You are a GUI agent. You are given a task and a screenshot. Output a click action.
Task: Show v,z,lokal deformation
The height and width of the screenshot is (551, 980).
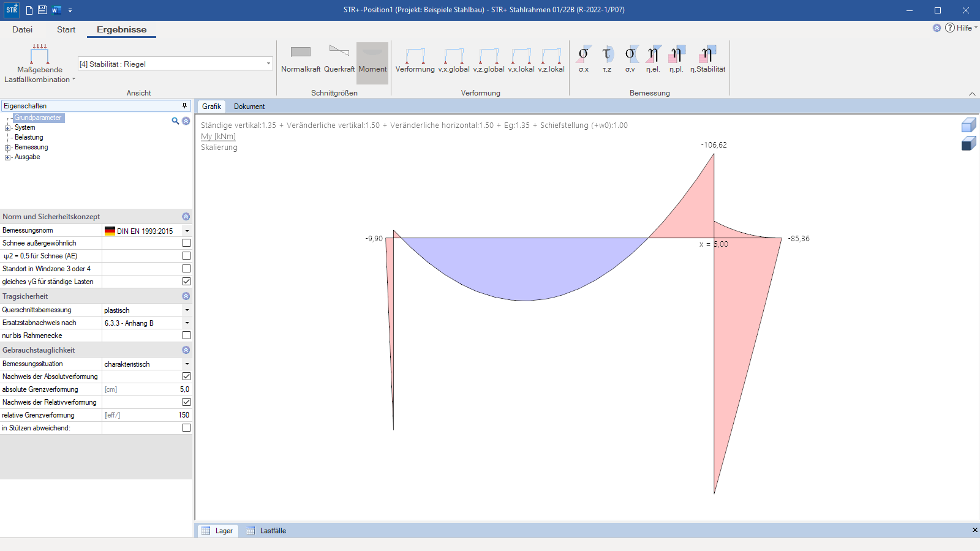(551, 60)
